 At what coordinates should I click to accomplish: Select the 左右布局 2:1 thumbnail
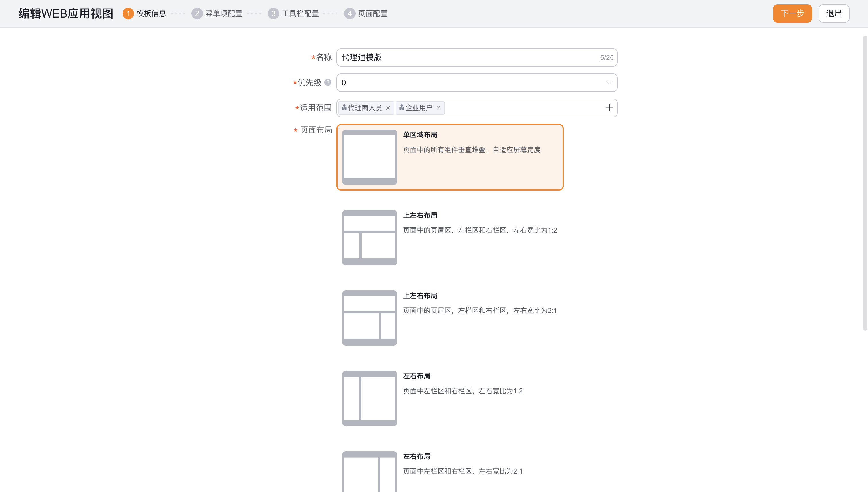pos(369,472)
